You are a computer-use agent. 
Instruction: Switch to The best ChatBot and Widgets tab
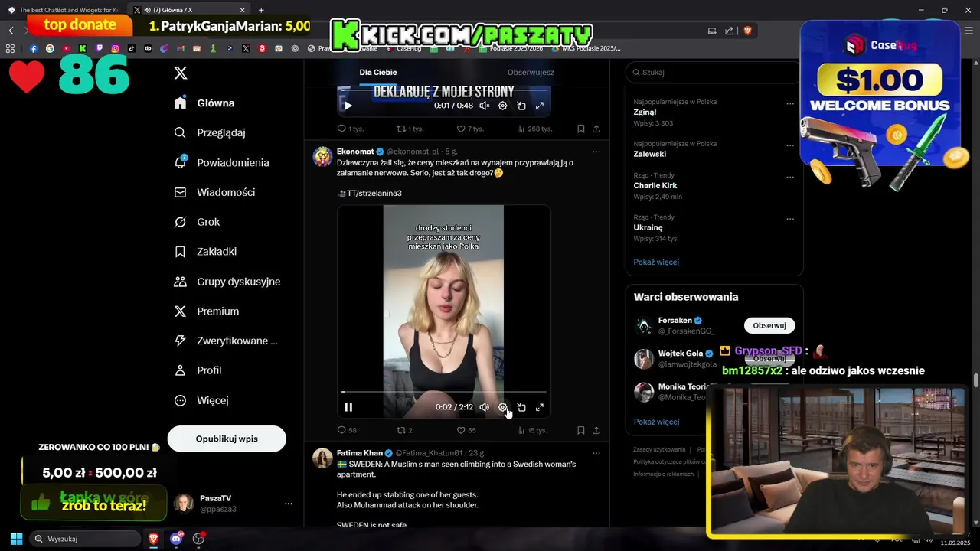click(64, 10)
